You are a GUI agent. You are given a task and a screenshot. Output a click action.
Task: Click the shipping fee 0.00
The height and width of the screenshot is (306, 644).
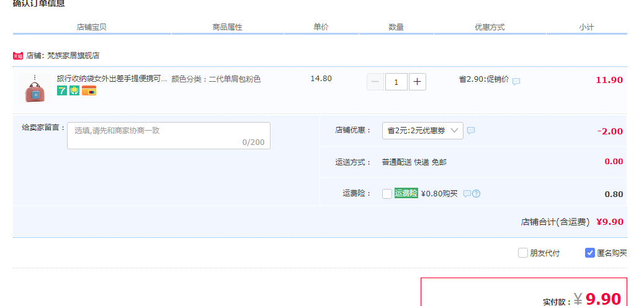point(614,162)
